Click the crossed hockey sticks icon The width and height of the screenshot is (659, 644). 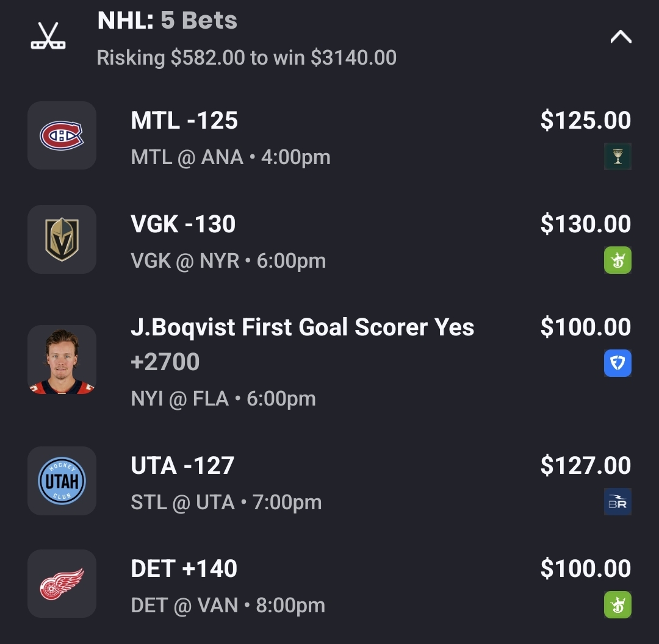click(48, 36)
